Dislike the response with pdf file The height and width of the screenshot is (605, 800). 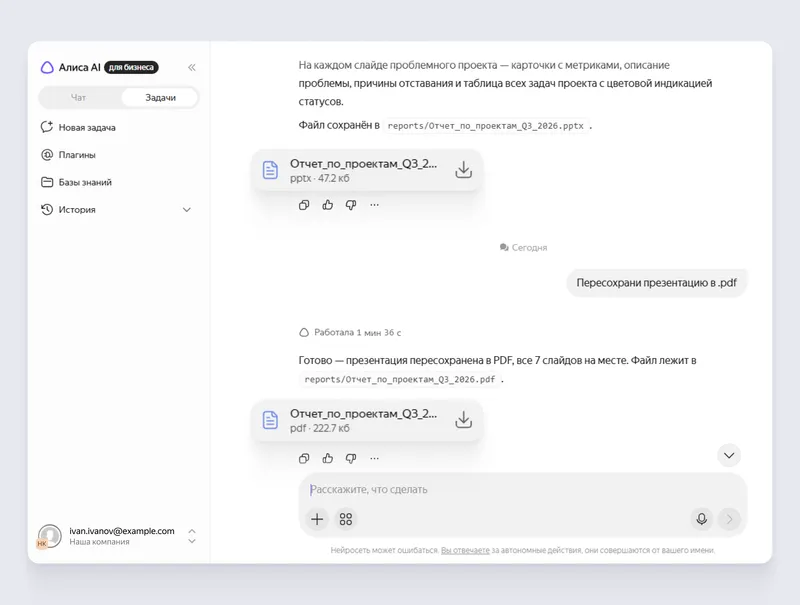[351, 458]
